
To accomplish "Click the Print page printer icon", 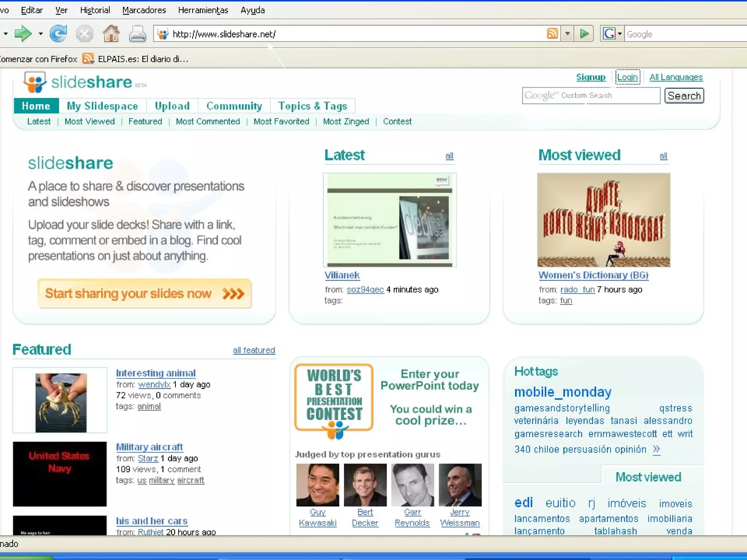I will click(138, 34).
